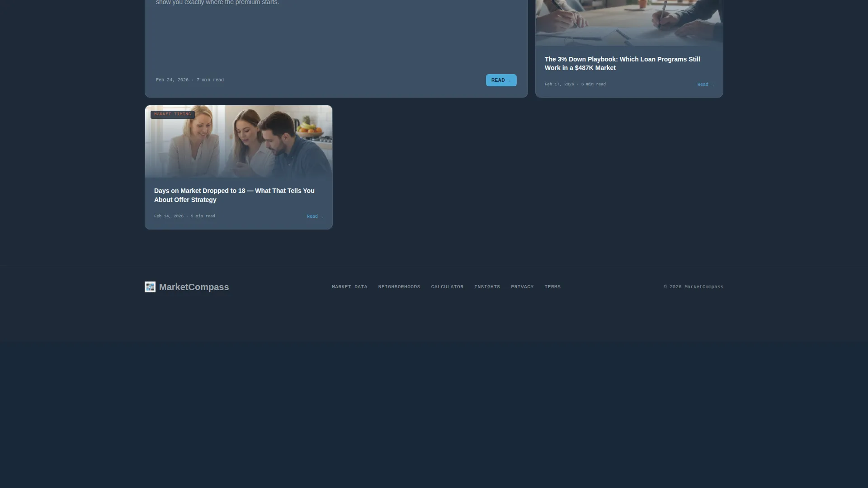The image size is (868, 488).
Task: Open Calculator from footer navigation
Action: pos(447,287)
